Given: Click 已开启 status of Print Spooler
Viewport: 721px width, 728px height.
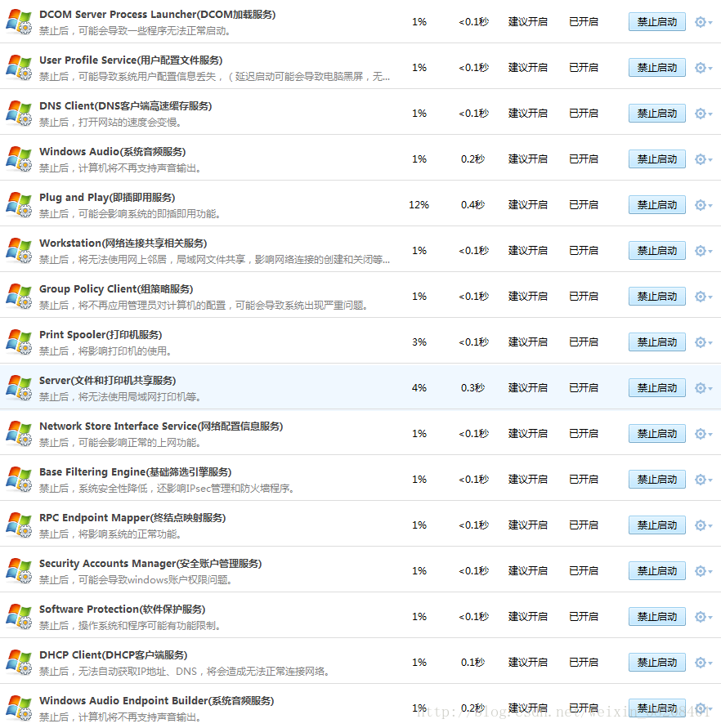Looking at the screenshot, I should [x=584, y=342].
